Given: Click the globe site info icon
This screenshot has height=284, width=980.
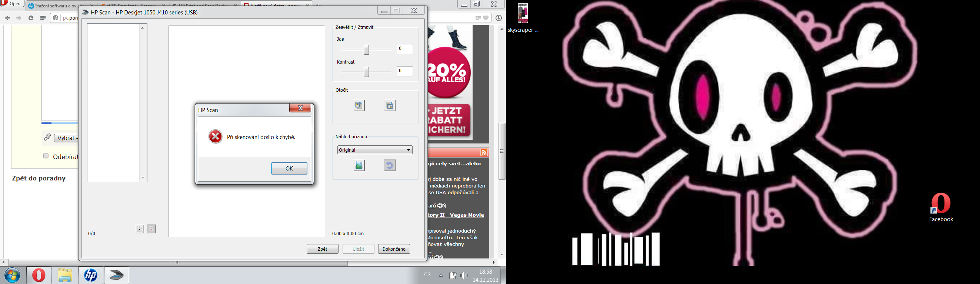Looking at the screenshot, I should [x=56, y=18].
